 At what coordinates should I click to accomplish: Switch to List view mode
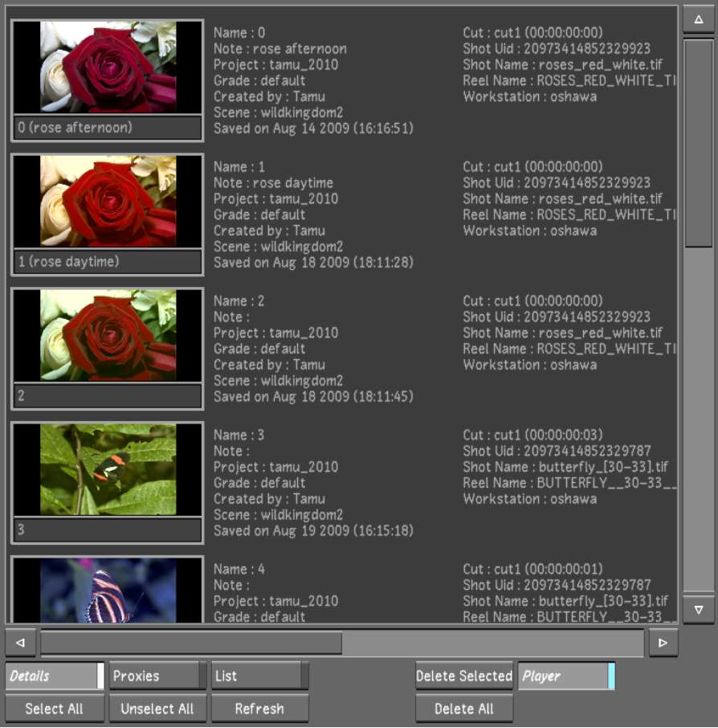click(259, 676)
